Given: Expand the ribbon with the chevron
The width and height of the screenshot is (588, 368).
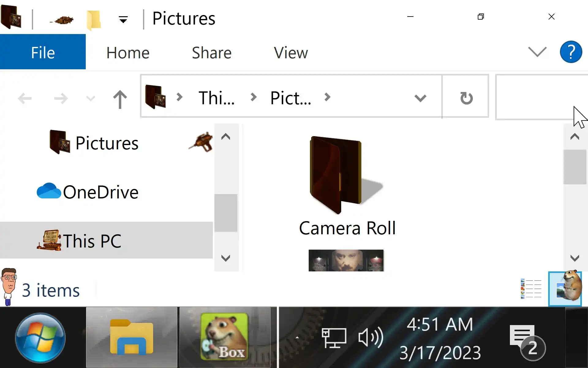Looking at the screenshot, I should (537, 52).
